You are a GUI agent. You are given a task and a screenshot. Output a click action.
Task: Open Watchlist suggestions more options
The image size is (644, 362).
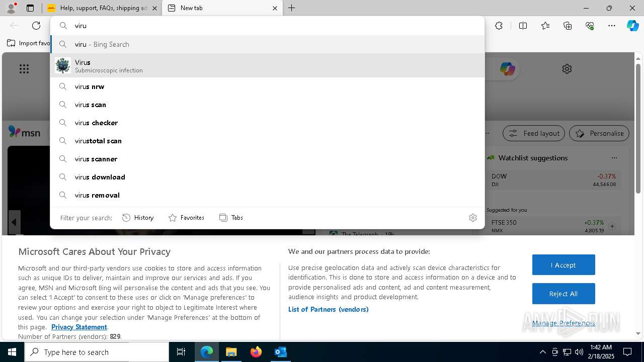click(x=614, y=158)
